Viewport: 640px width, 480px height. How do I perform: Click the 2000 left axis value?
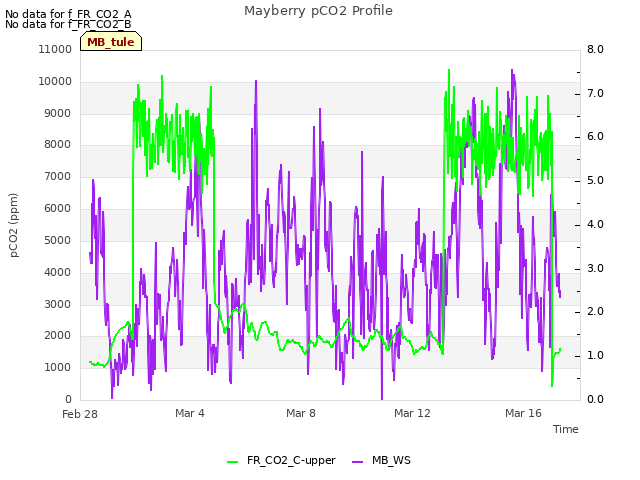pos(58,335)
